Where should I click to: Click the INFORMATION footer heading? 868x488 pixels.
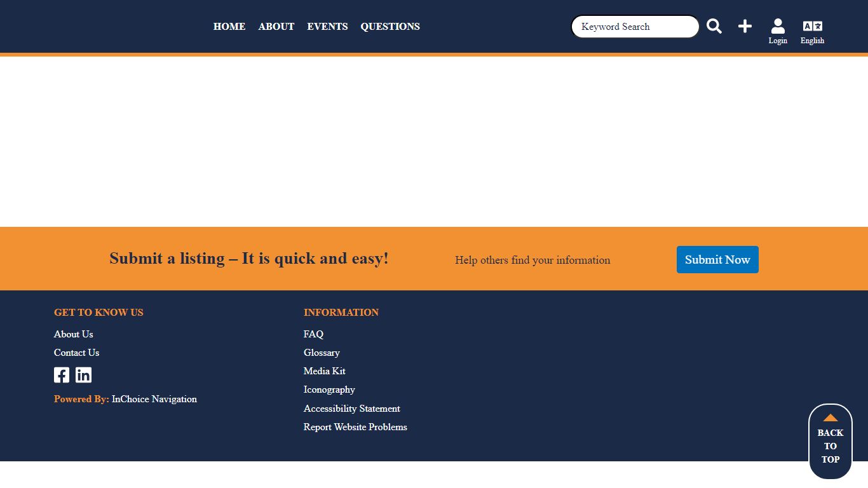[x=341, y=313]
